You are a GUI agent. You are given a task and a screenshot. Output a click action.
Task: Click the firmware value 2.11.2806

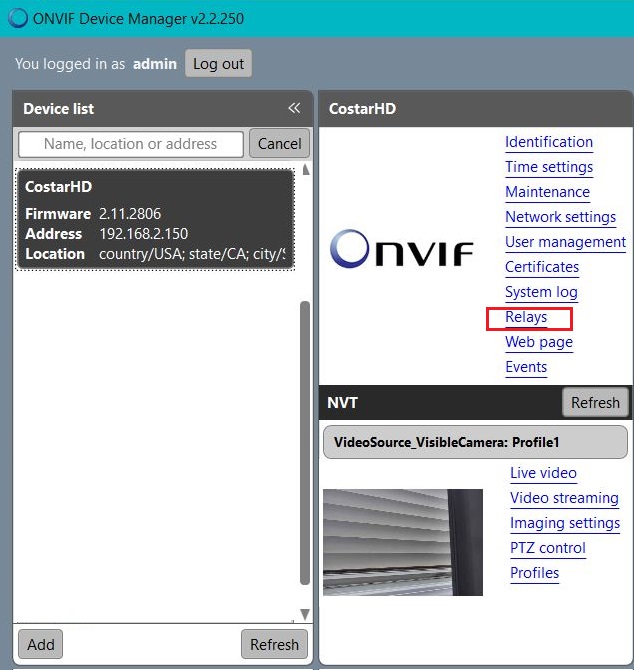point(130,214)
